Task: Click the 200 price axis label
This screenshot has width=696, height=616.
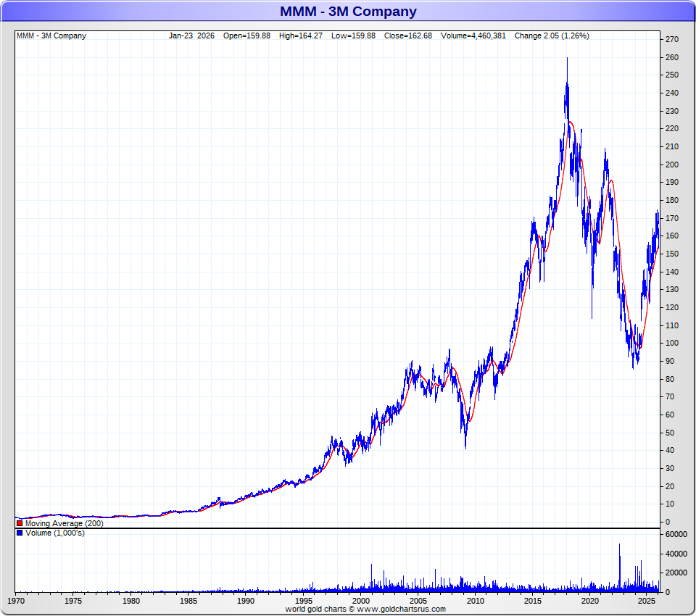Action: pos(672,165)
